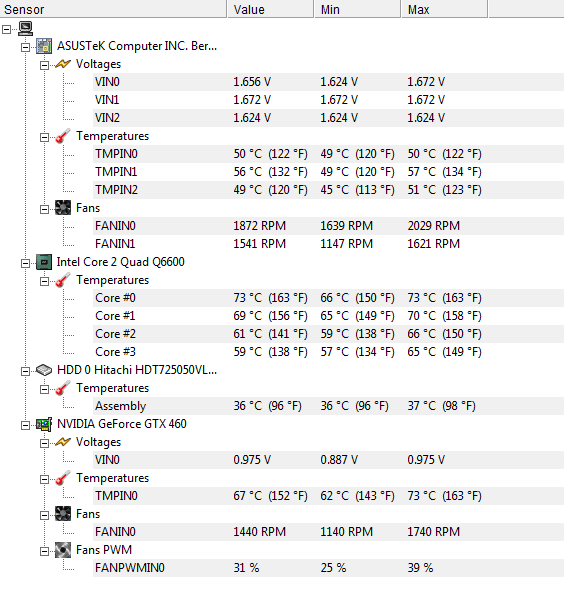This screenshot has width=564, height=606.
Task: Select the FANIN1 fan row
Action: point(328,244)
